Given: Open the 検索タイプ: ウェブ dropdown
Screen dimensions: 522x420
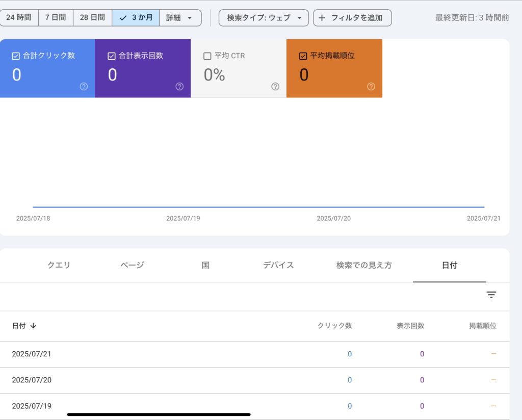Looking at the screenshot, I should click(x=264, y=18).
